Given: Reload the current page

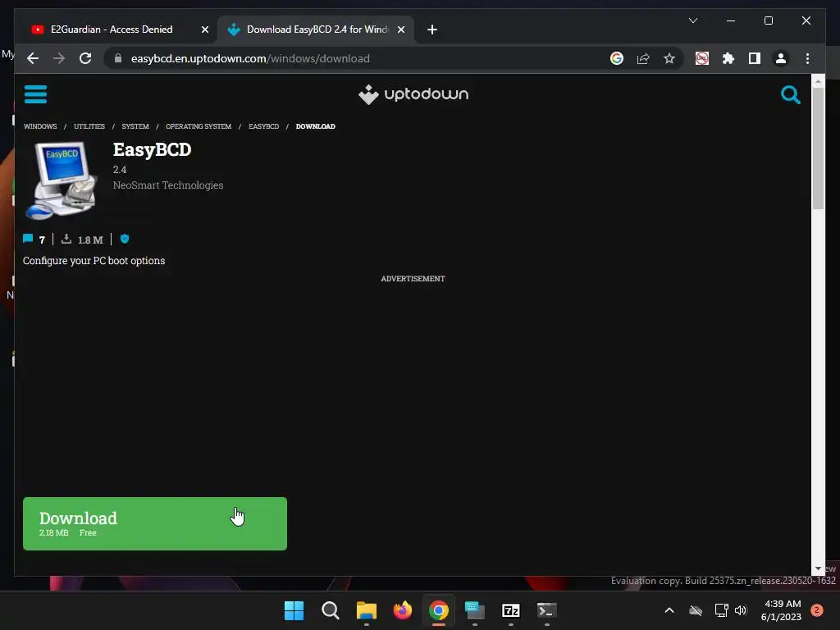Looking at the screenshot, I should pos(85,58).
